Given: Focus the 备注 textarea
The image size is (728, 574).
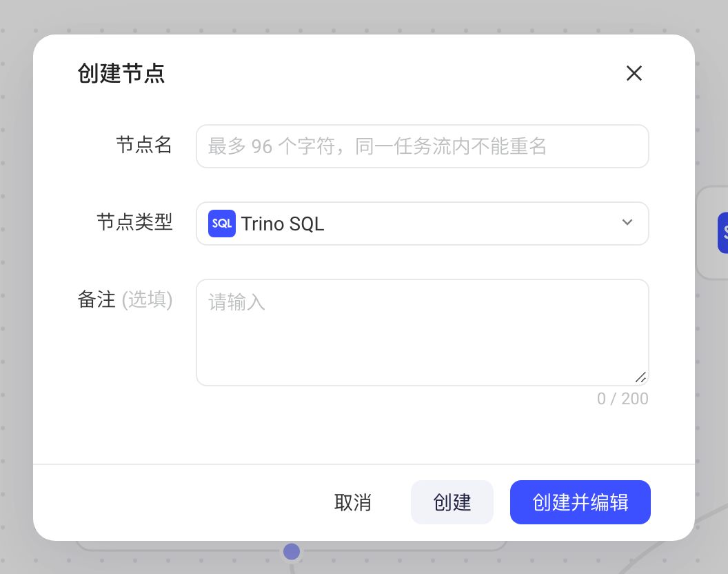Looking at the screenshot, I should click(x=422, y=333).
